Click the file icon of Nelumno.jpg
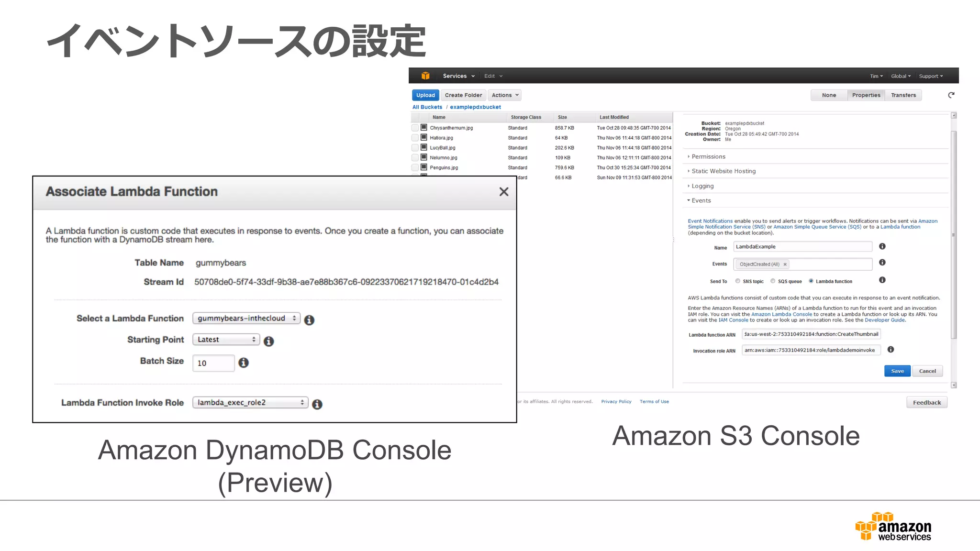This screenshot has height=551, width=980. tap(424, 157)
